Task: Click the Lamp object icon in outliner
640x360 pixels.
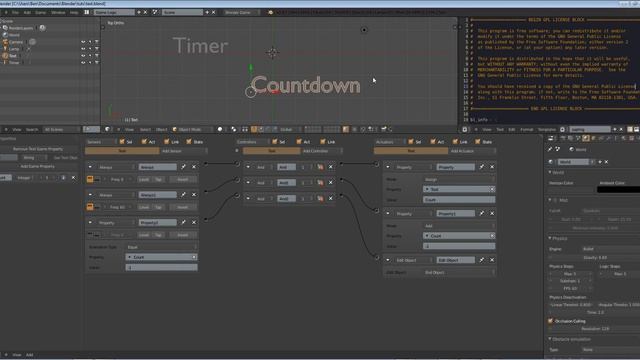Action: [x=5, y=49]
